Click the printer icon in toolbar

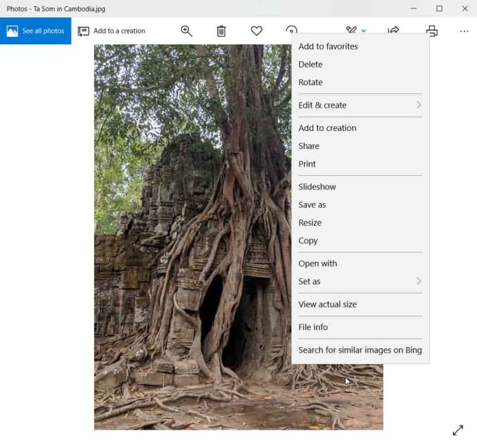pyautogui.click(x=431, y=31)
